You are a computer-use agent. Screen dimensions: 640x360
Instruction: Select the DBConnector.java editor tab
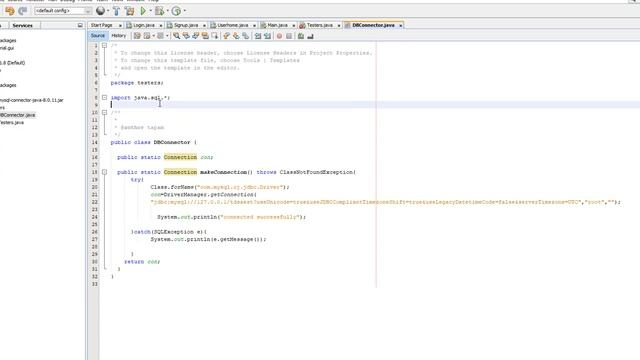373,25
